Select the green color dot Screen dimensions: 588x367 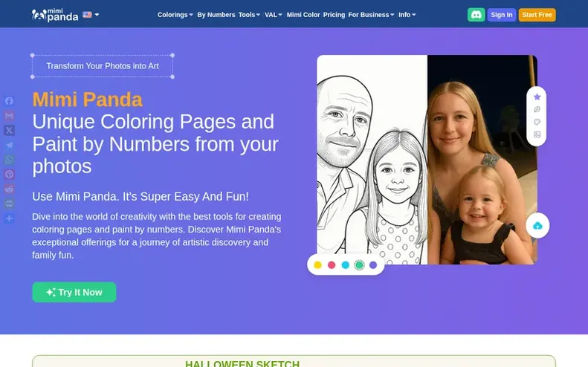point(359,265)
